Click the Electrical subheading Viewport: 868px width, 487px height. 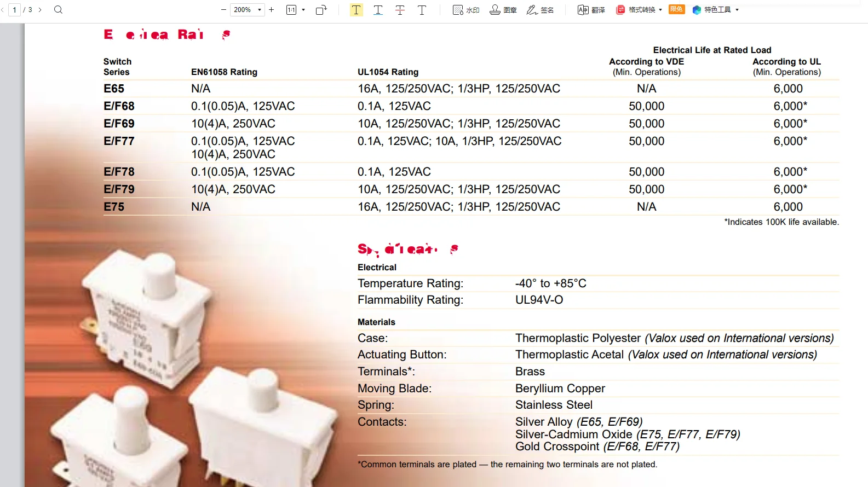pos(377,268)
